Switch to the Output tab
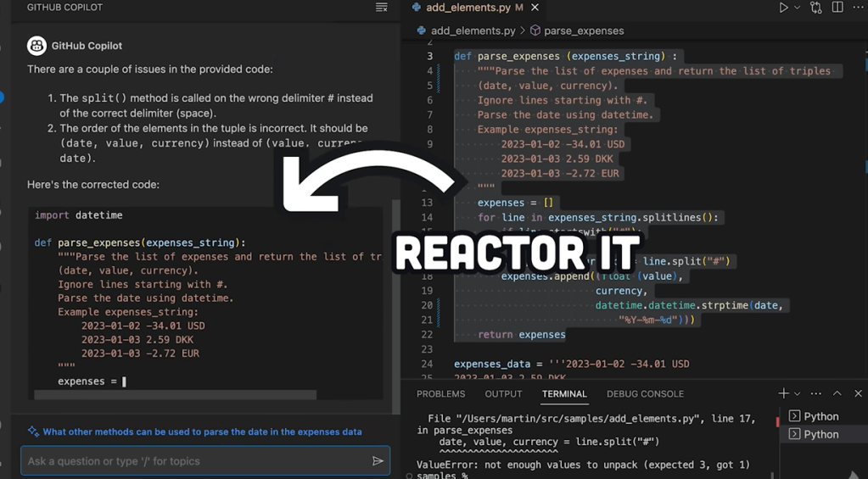Image resolution: width=868 pixels, height=479 pixels. click(x=503, y=394)
